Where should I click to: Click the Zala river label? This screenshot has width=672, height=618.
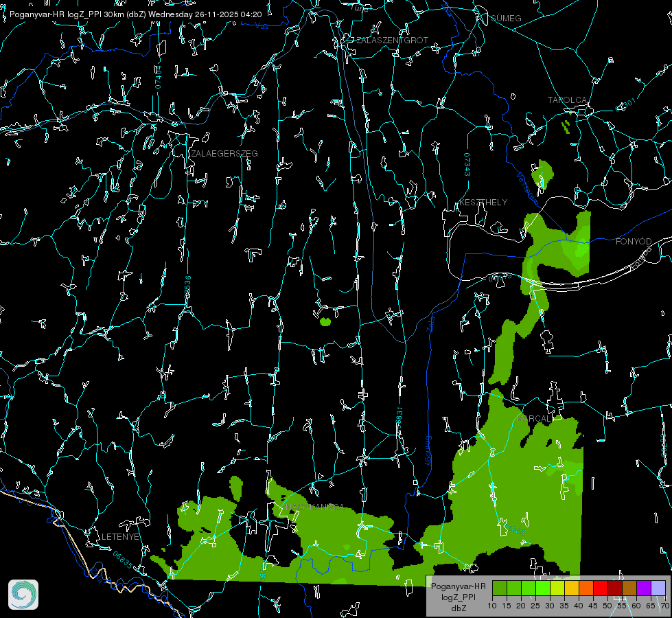(432, 323)
